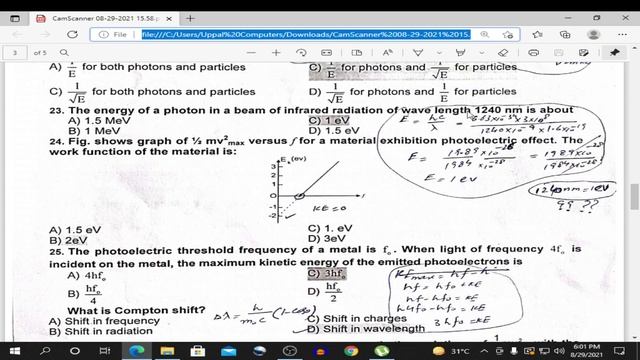Open File Explorer from the taskbar
The height and width of the screenshot is (360, 640).
tap(167, 351)
